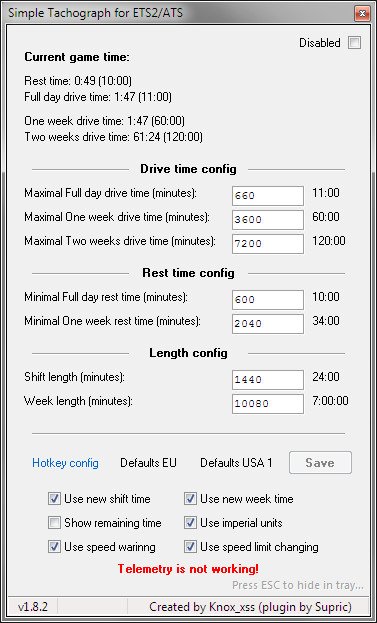
Task: Click the Maximal Two weeks drive time field
Action: [268, 244]
